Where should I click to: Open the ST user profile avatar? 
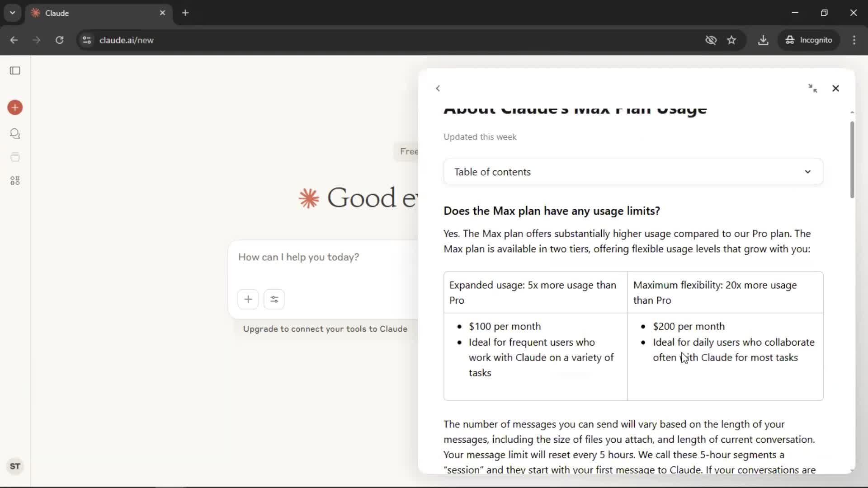coord(15,466)
